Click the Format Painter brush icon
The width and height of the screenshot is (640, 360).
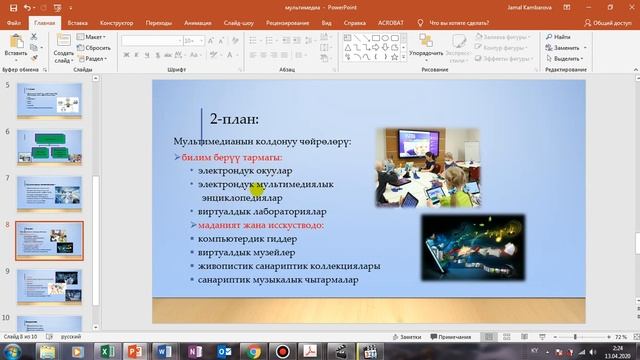(35, 58)
